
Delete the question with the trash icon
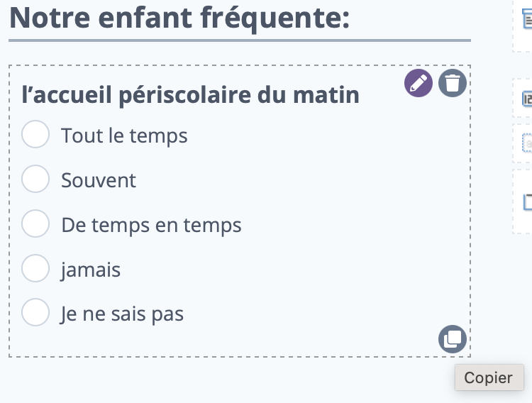pyautogui.click(x=453, y=83)
